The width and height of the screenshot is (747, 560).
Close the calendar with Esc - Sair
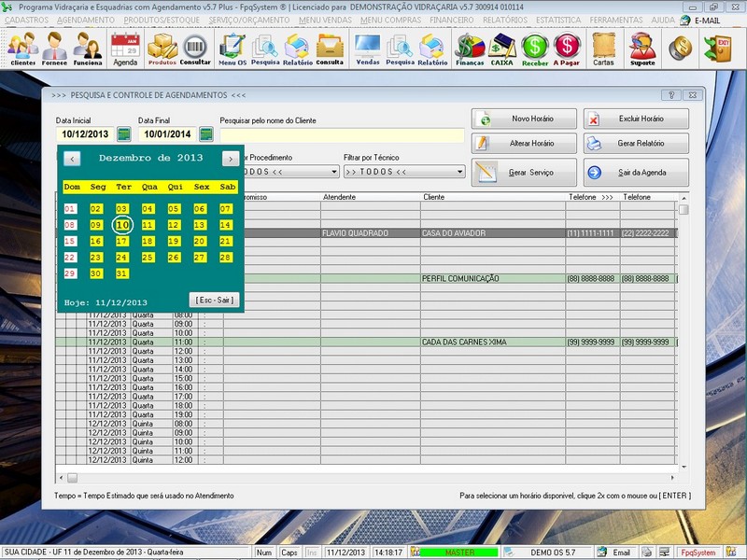click(214, 300)
